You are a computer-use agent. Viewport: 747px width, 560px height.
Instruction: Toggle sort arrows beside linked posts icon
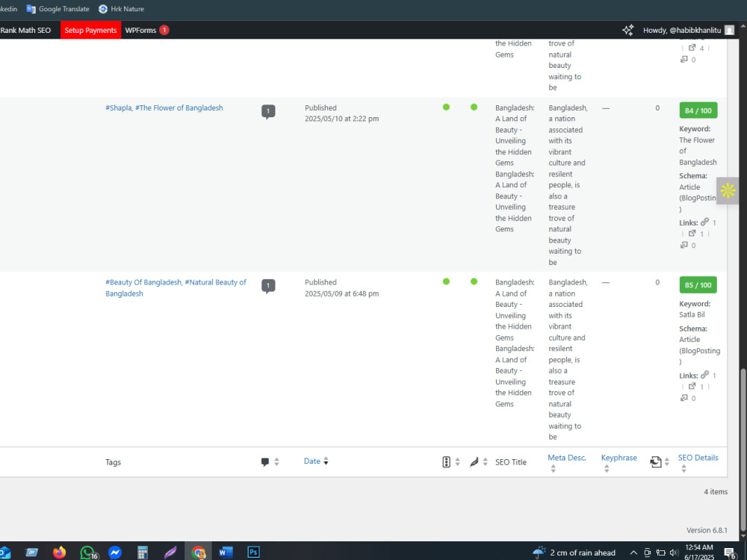[667, 462]
